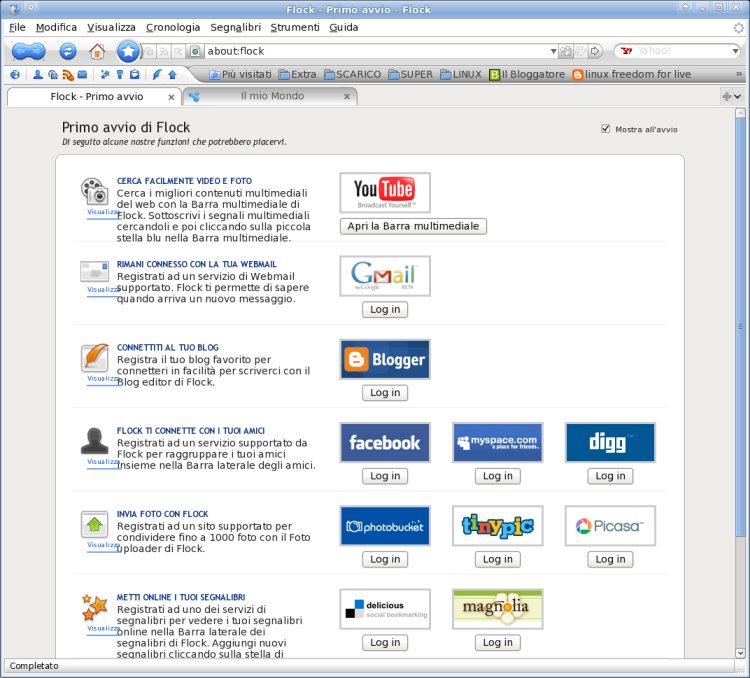This screenshot has height=678, width=750.
Task: Click Log in under magnolia
Action: pos(497,643)
